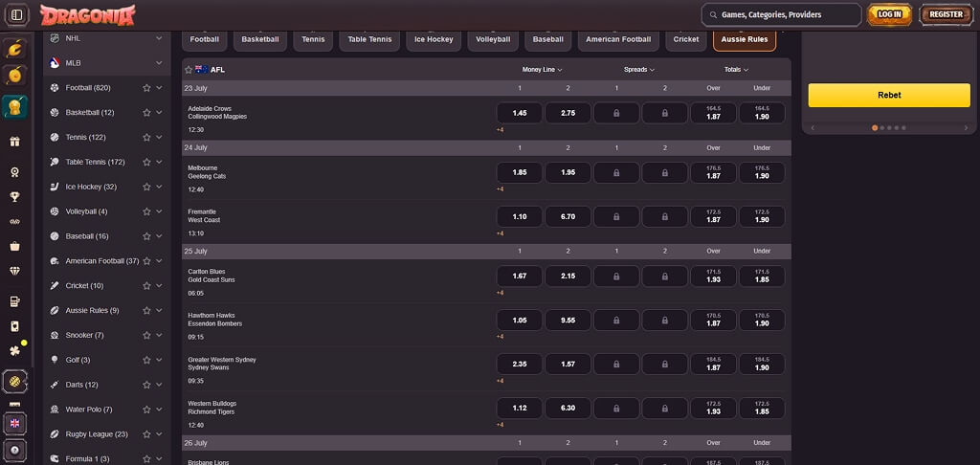
Task: Open the shopping bag shop icon
Action: 14,246
